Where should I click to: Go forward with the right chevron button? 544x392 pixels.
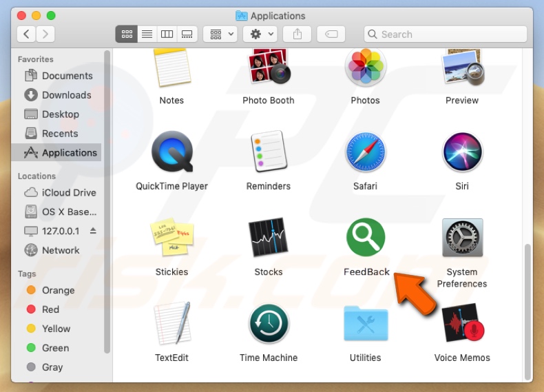click(45, 34)
